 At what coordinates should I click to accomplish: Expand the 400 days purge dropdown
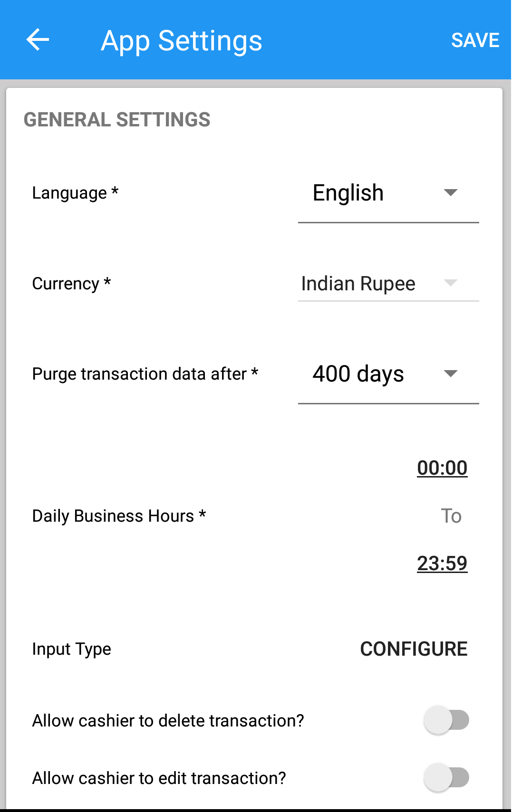pyautogui.click(x=388, y=374)
